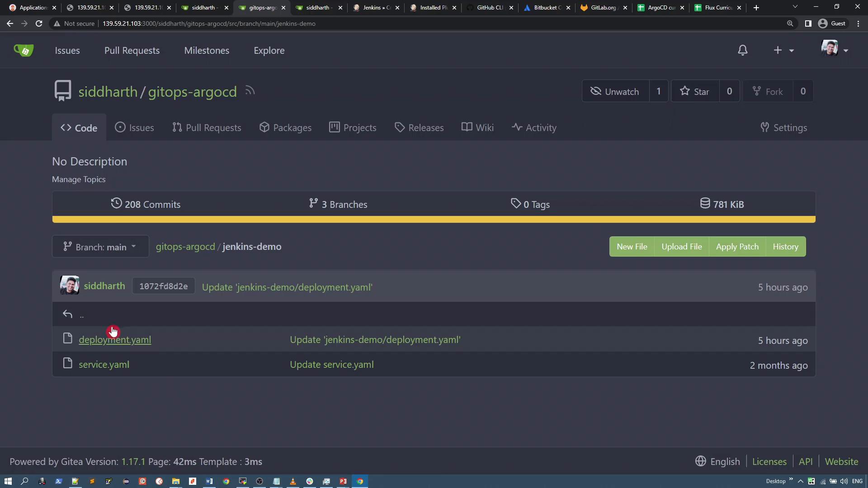
Task: Click the History button
Action: 786,247
